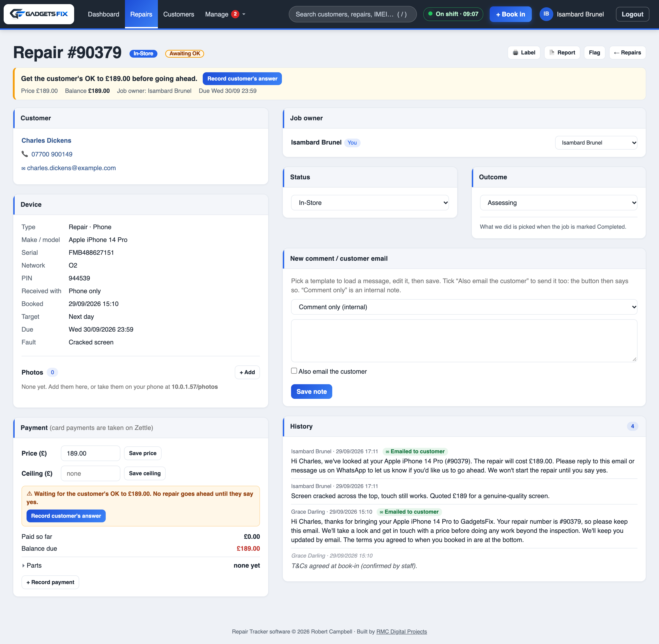The image size is (659, 644).
Task: Expand the Parts disclosure triangle
Action: [23, 566]
